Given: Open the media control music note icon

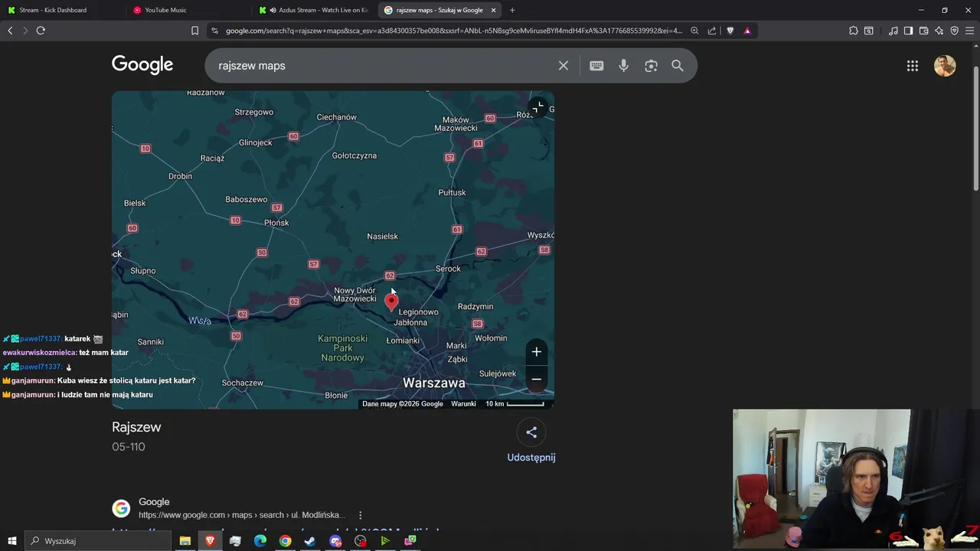Looking at the screenshot, I should [x=893, y=31].
